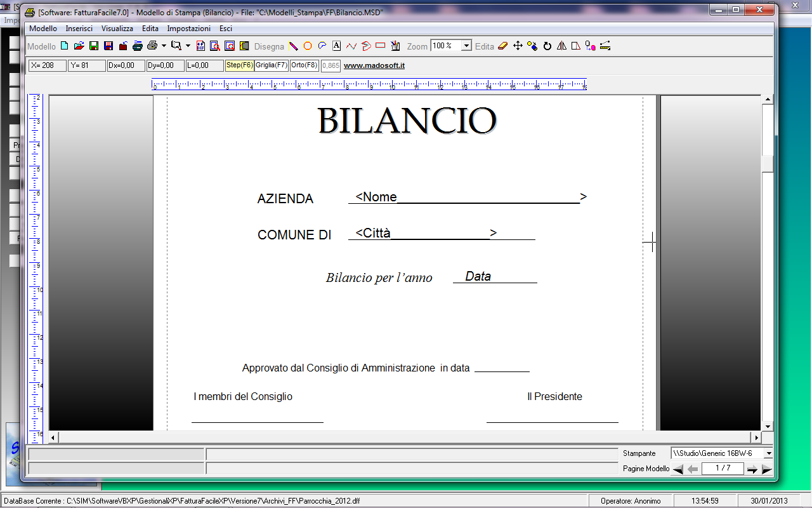
Task: Select the eraser tool in the Edita group
Action: coord(503,46)
